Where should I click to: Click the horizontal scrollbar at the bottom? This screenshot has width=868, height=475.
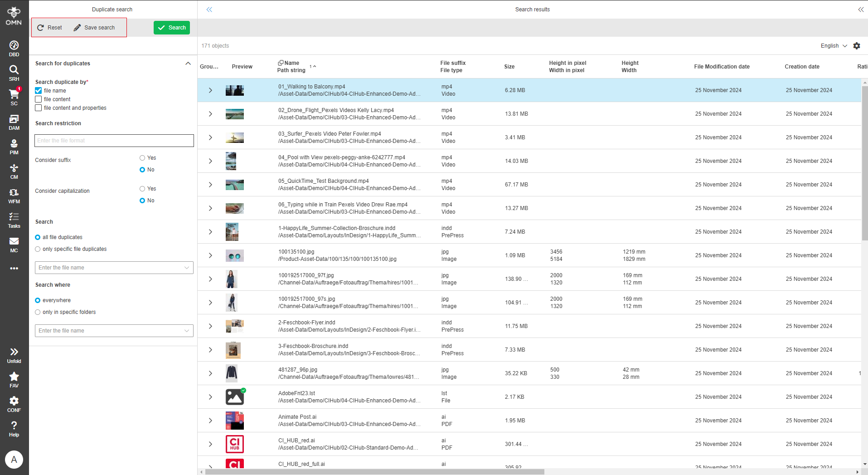(372, 472)
